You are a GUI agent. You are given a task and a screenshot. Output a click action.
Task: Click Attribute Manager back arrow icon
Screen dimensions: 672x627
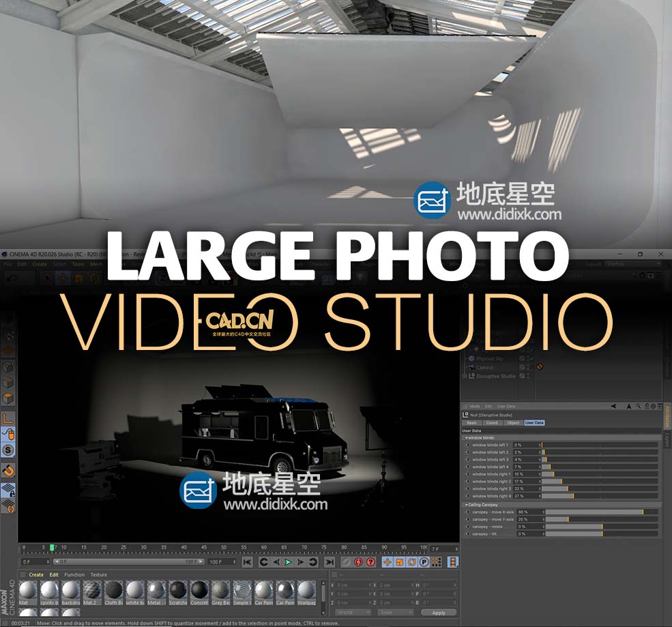pyautogui.click(x=613, y=406)
